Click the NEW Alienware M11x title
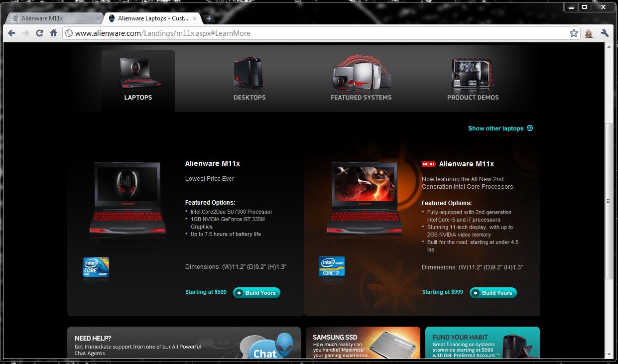Image resolution: width=618 pixels, height=364 pixels. point(467,164)
